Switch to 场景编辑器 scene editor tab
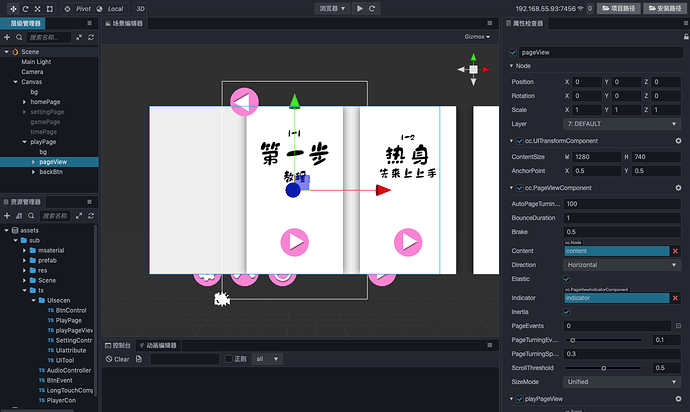This screenshot has width=690, height=412. pyautogui.click(x=125, y=23)
